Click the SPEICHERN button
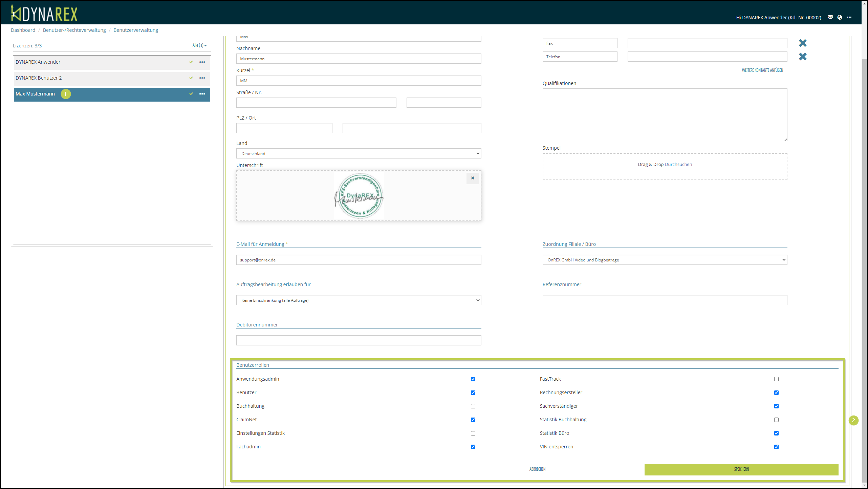This screenshot has height=489, width=868. coord(741,469)
